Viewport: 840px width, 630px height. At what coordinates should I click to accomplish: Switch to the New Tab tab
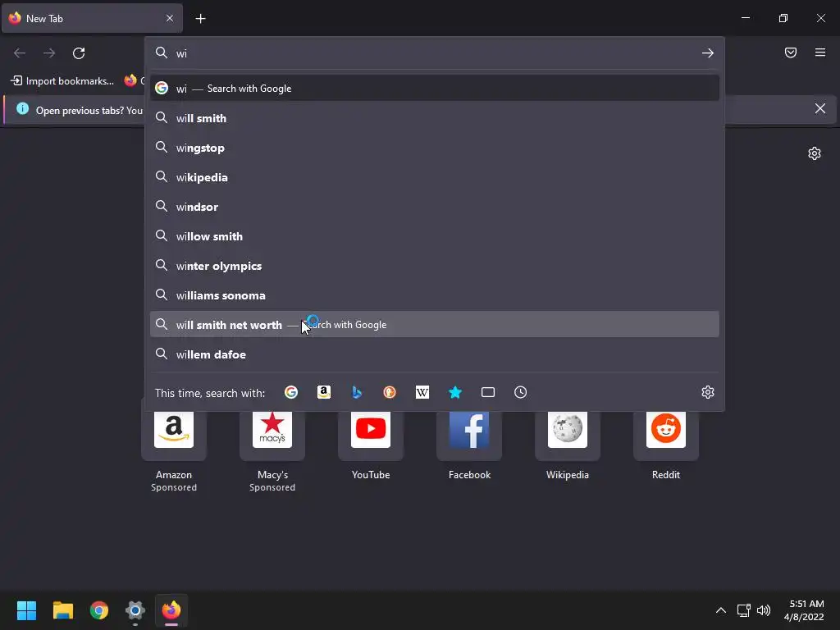tap(92, 18)
